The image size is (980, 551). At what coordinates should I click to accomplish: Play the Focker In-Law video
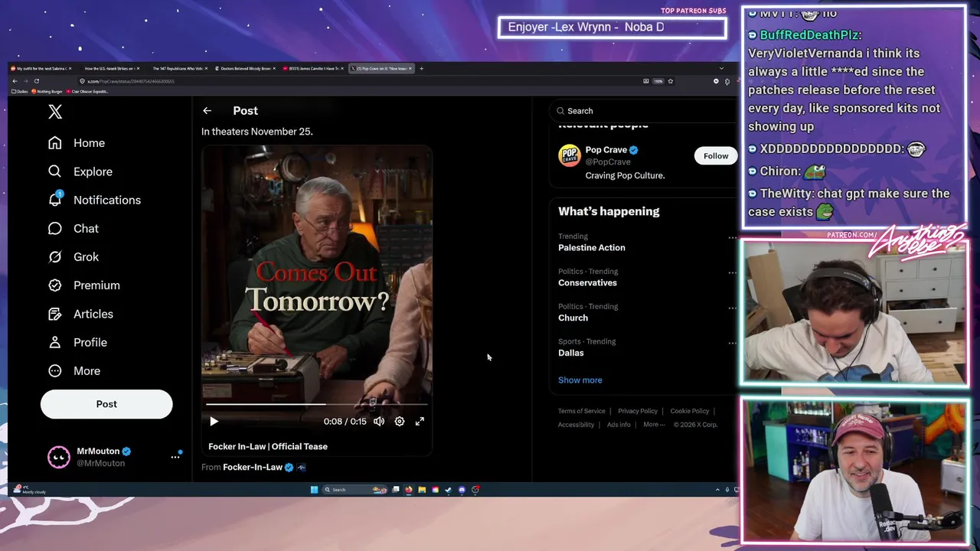click(214, 421)
